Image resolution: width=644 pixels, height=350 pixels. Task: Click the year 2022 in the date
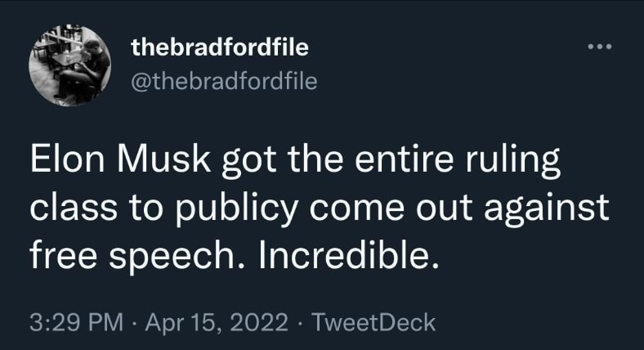pos(259,322)
